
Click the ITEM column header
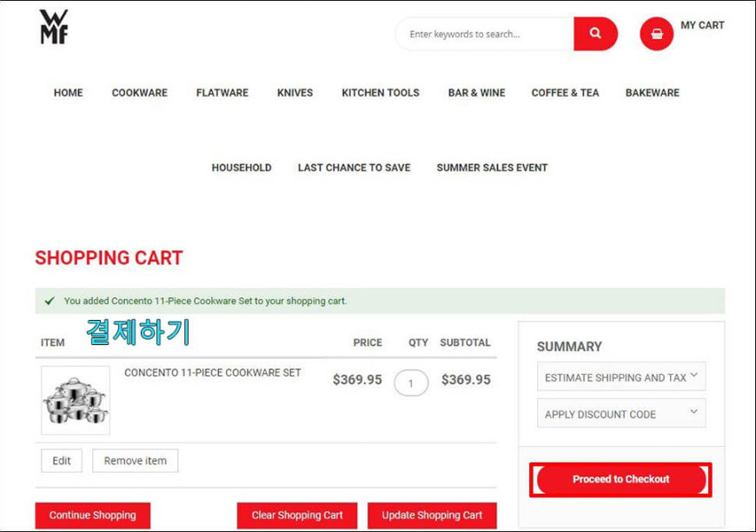52,342
